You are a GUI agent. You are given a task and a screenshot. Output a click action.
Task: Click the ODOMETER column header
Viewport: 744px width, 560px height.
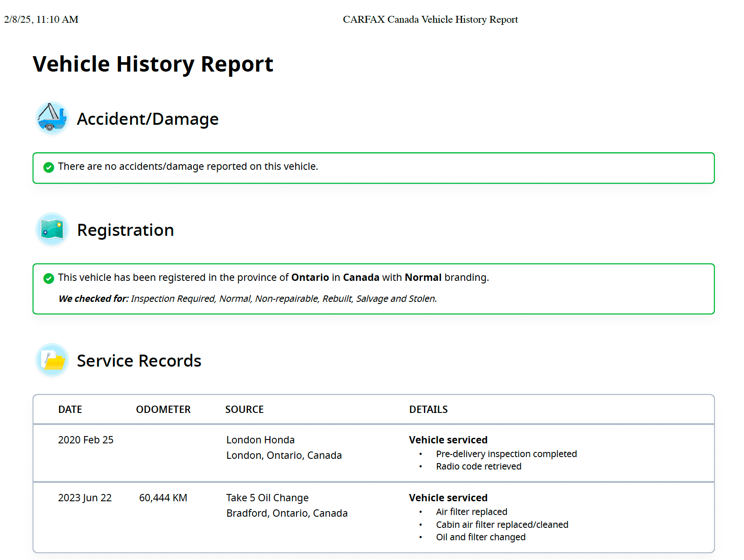pyautogui.click(x=163, y=409)
